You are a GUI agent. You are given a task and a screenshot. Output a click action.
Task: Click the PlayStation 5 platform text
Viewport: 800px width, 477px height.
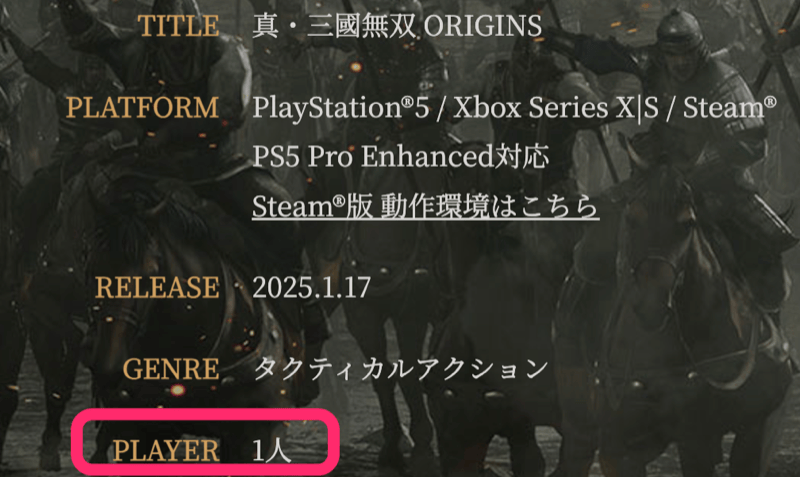point(340,108)
